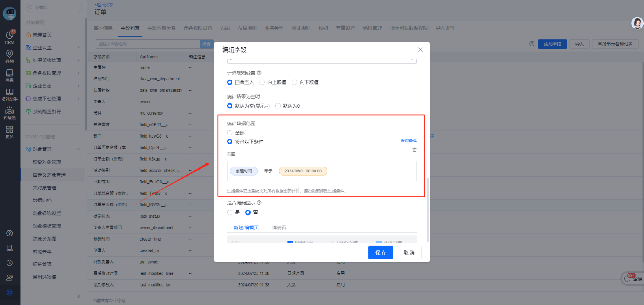The image size is (644, 305).
Task: Click 字段显示名称设置 button
Action: [615, 44]
